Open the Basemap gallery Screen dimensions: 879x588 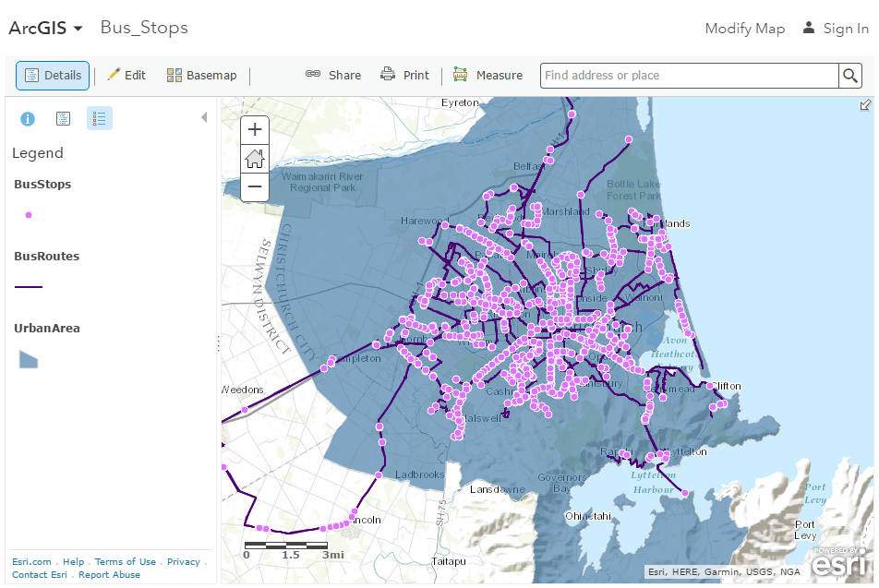tap(201, 75)
